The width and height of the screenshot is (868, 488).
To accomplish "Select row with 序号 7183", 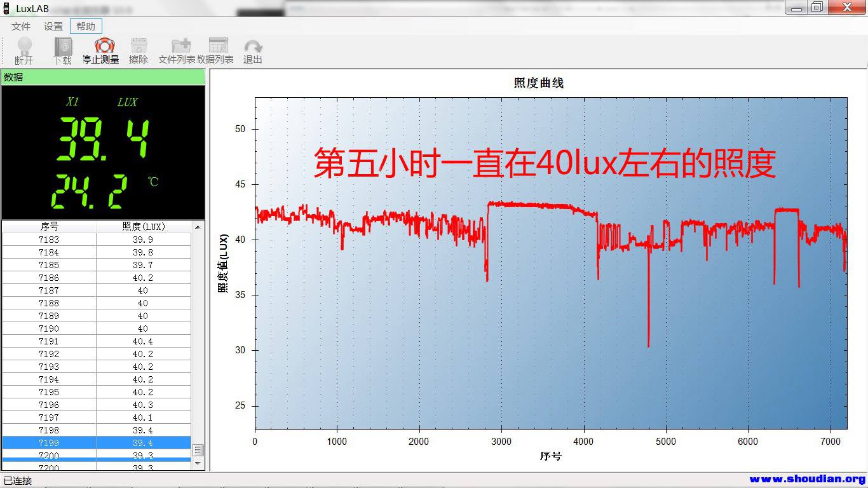I will [x=97, y=240].
